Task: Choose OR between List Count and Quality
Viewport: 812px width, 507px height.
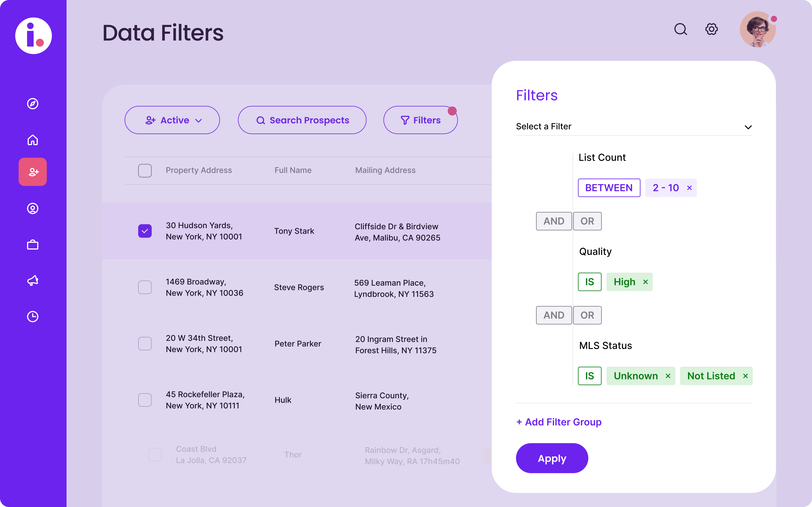Action: [587, 221]
